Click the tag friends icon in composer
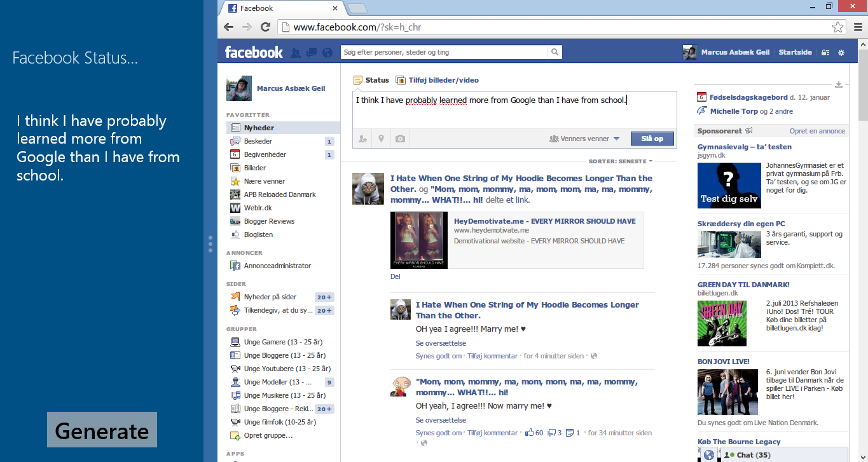 [362, 139]
